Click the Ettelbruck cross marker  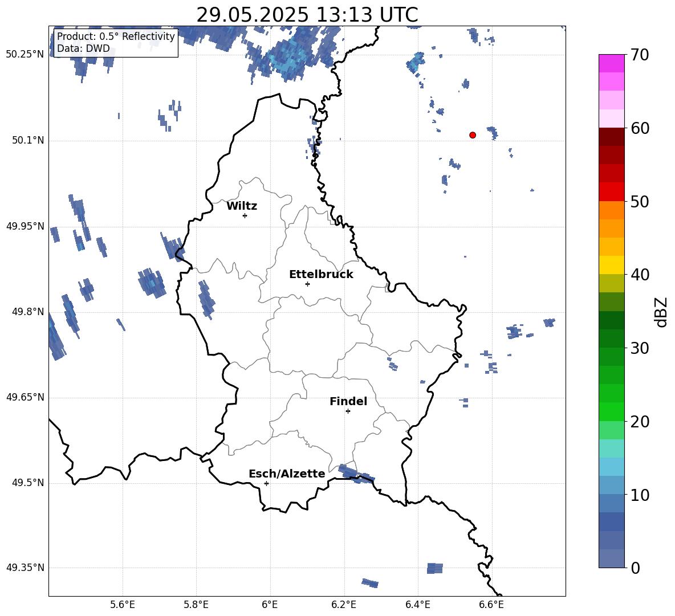click(307, 284)
